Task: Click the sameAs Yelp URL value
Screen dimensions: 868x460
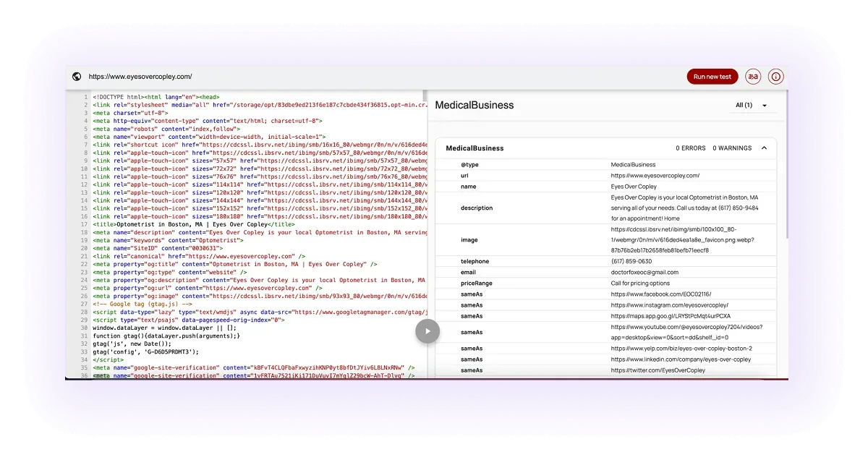Action: [x=681, y=349]
